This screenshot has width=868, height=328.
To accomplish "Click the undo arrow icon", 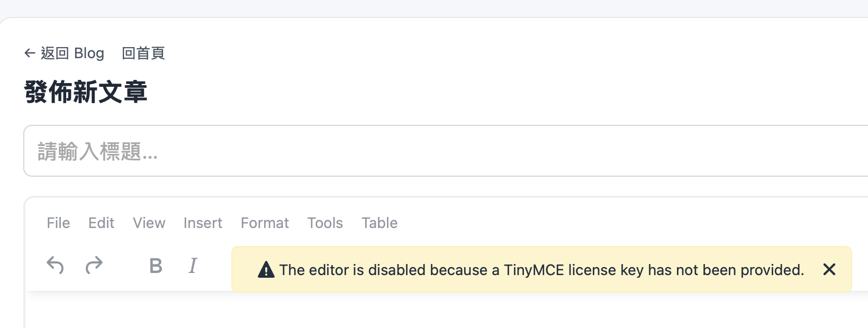I will [55, 265].
